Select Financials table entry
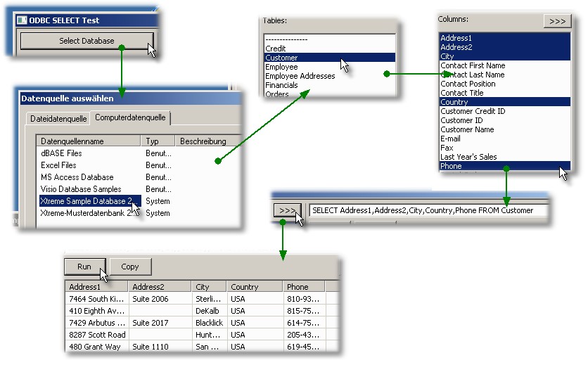The height and width of the screenshot is (365, 588). coord(281,85)
